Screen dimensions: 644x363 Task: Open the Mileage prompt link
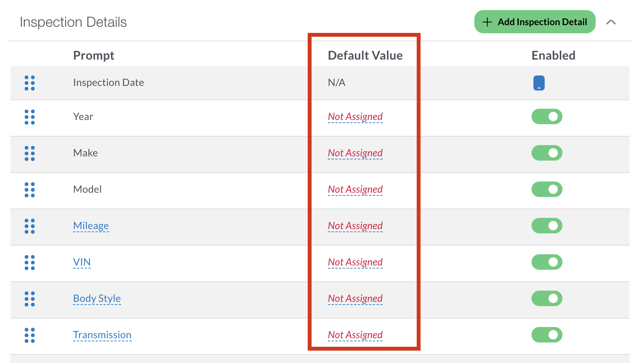click(x=91, y=226)
